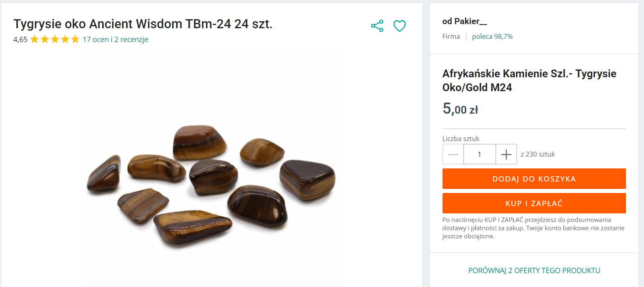Click the "z 230 sztuk" availability text

(x=537, y=154)
